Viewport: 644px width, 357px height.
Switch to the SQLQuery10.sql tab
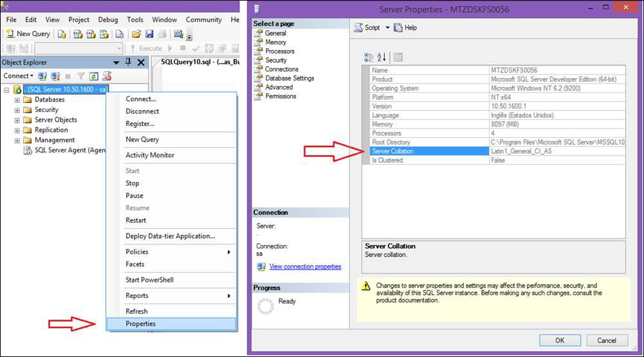199,62
